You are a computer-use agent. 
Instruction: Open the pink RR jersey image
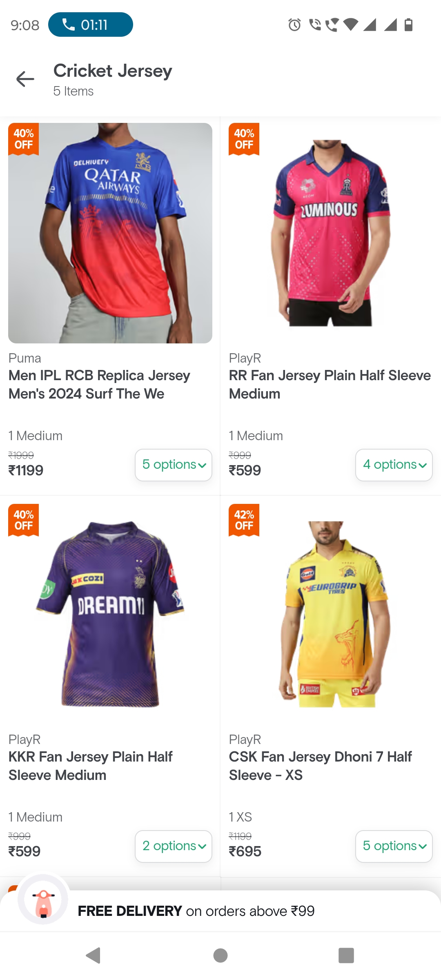coord(331,233)
